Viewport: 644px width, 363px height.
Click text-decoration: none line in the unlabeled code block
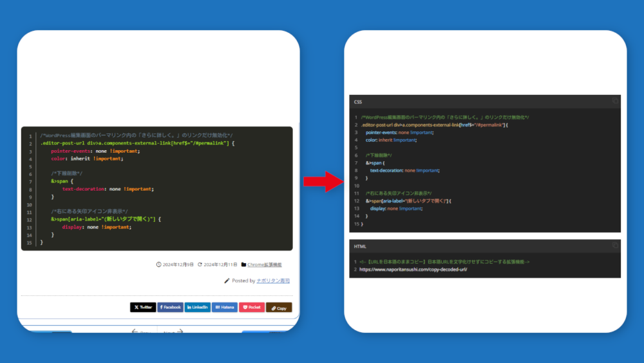(x=108, y=189)
